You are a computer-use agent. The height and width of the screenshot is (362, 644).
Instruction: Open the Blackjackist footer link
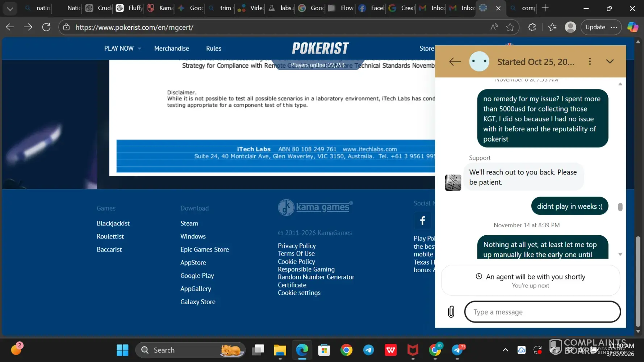pos(113,223)
